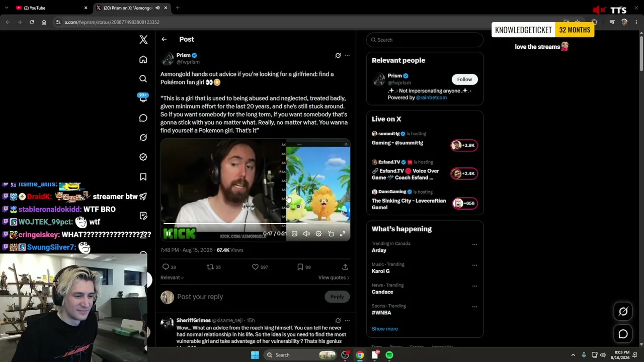The image size is (644, 362).
Task: Open more options on SheriffGrimes' reply
Action: coord(347,320)
